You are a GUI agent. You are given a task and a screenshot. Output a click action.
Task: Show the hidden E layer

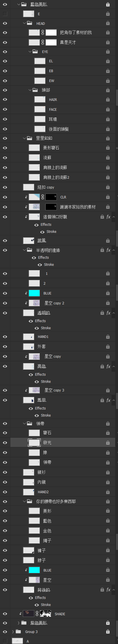coord(5,14)
